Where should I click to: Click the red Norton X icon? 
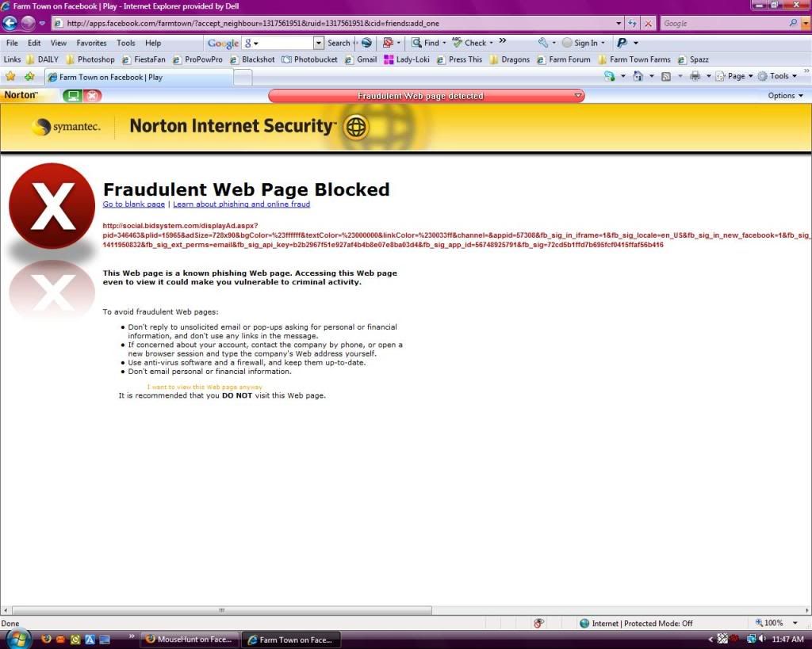pos(93,96)
